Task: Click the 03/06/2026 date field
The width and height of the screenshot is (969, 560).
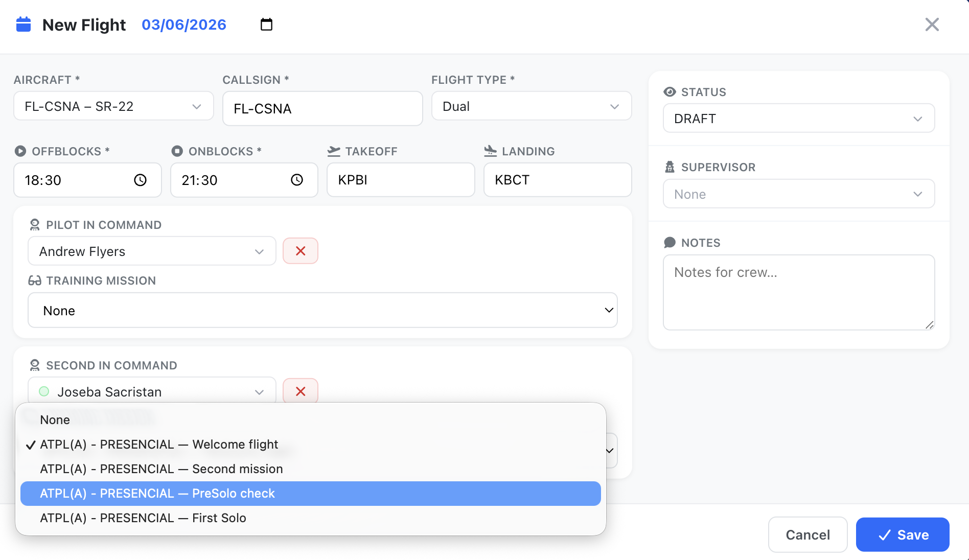Action: coord(184,25)
